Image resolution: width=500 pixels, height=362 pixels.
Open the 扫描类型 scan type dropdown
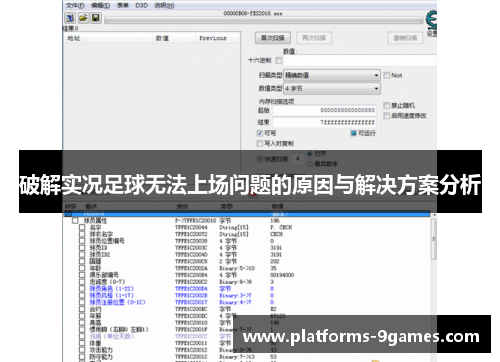332,75
